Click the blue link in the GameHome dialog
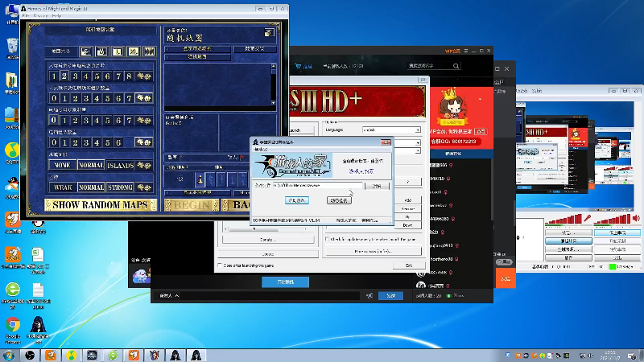The height and width of the screenshot is (362, 644). click(361, 171)
